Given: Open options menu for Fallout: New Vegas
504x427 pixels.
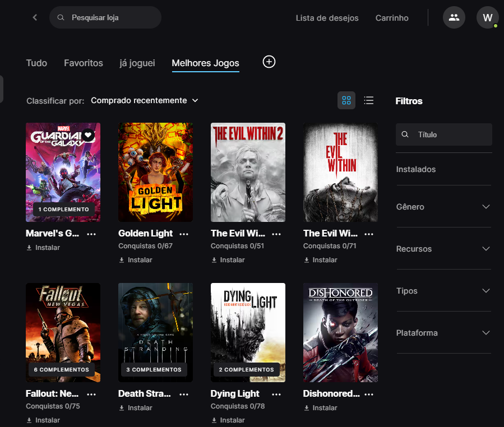Looking at the screenshot, I should 91,394.
